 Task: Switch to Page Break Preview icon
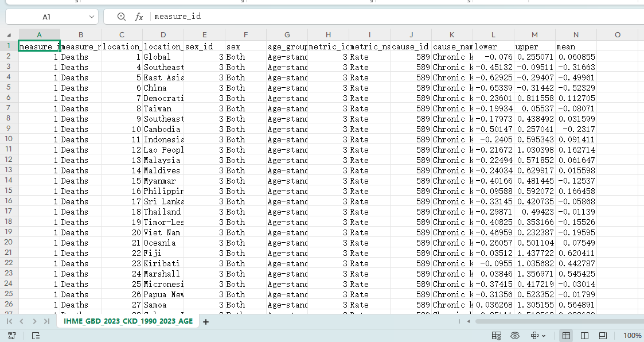click(x=603, y=336)
